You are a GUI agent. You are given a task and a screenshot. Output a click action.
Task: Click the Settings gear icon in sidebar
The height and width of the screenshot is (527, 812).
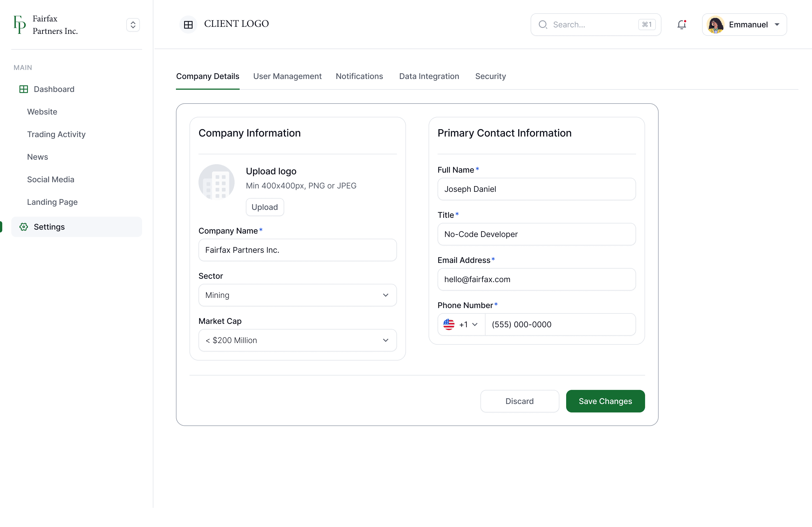23,227
